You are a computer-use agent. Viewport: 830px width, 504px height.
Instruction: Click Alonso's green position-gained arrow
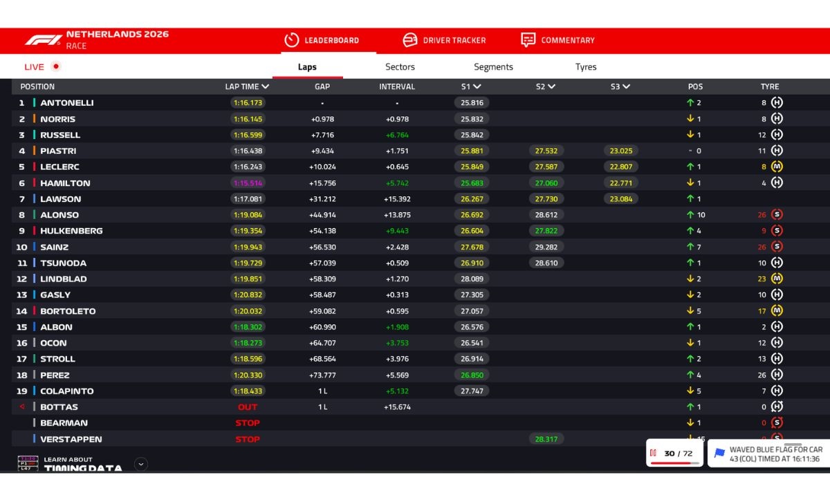tap(690, 214)
